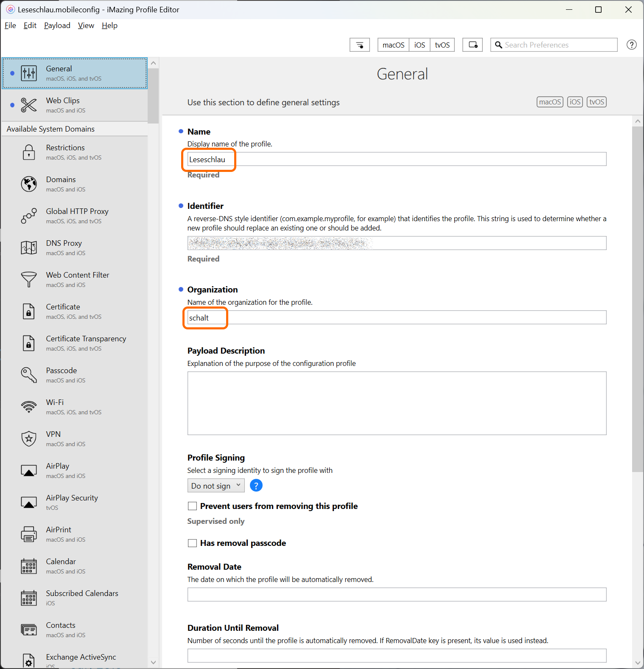Open the Global HTTP Proxy icon
This screenshot has height=669, width=644.
point(29,216)
